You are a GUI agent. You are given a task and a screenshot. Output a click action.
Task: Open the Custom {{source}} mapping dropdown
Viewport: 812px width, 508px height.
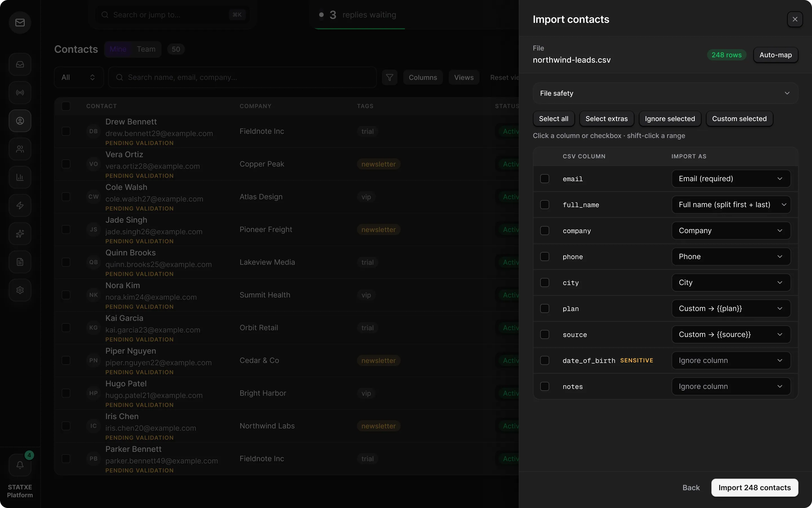coord(731,334)
